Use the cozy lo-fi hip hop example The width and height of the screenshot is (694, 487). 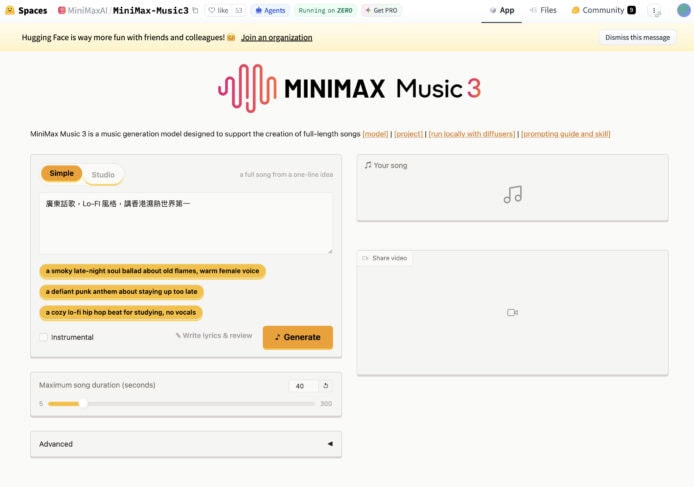121,313
